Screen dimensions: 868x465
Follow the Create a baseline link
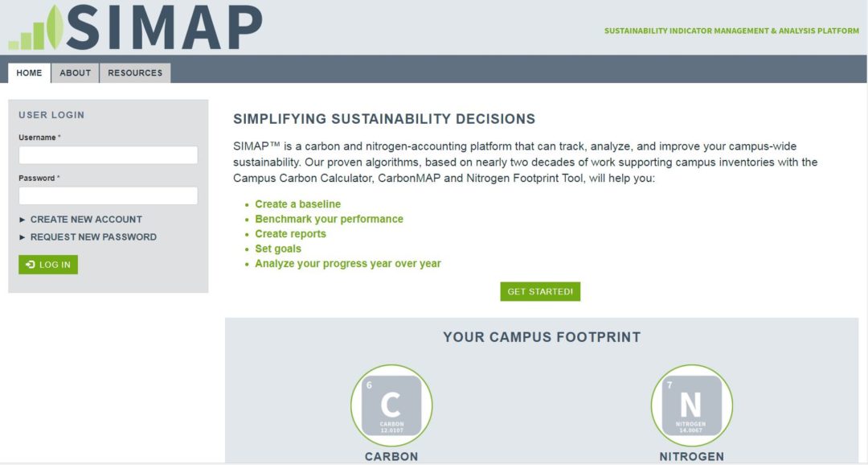[x=298, y=204]
